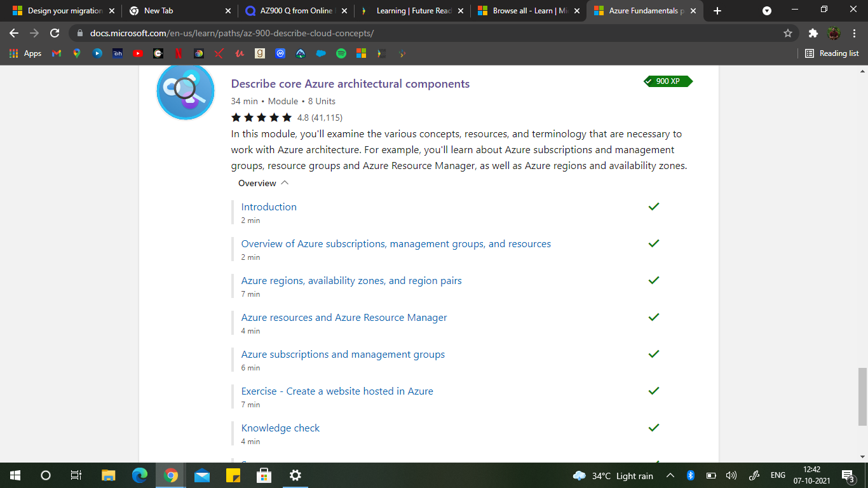Open the Google Maps bookmark icon
The height and width of the screenshot is (488, 868).
click(77, 53)
